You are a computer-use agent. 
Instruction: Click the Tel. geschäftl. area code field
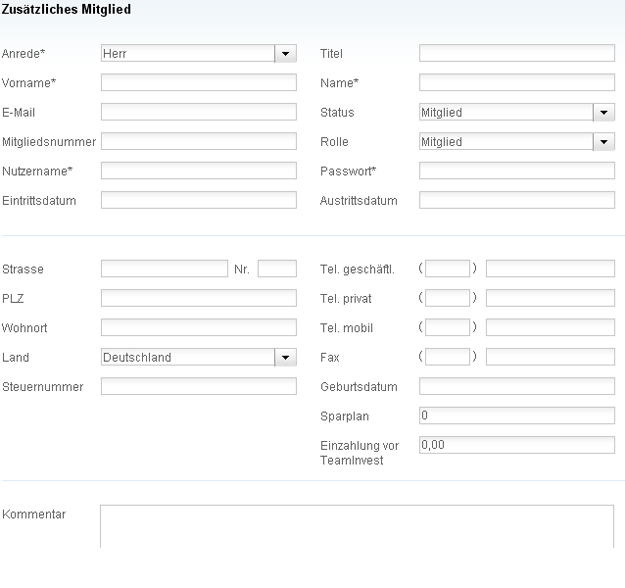(447, 269)
